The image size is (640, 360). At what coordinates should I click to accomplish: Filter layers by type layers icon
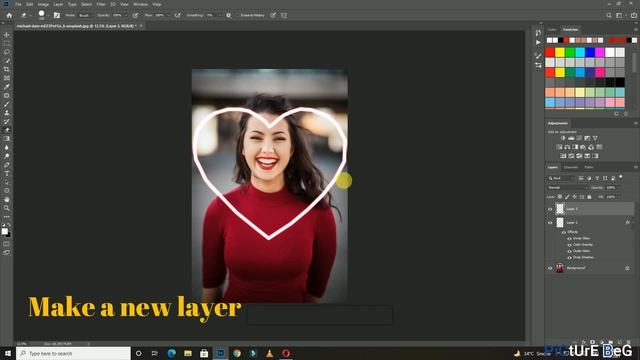click(x=597, y=178)
